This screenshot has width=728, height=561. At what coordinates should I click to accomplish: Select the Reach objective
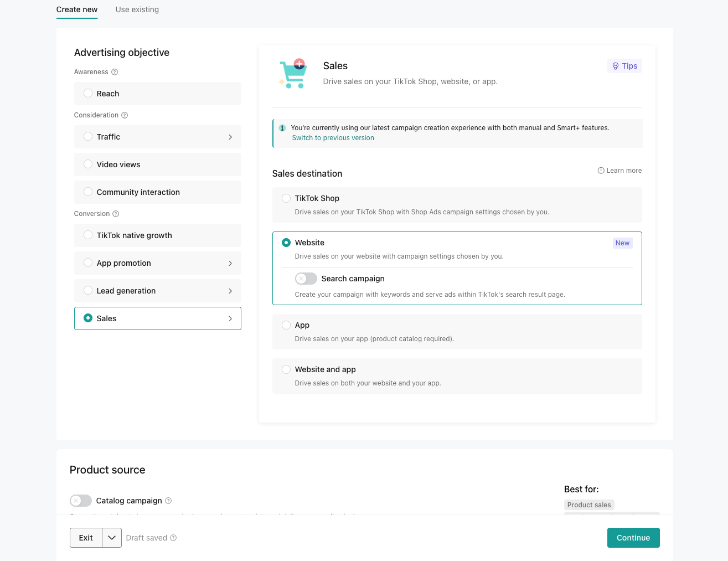click(x=158, y=94)
